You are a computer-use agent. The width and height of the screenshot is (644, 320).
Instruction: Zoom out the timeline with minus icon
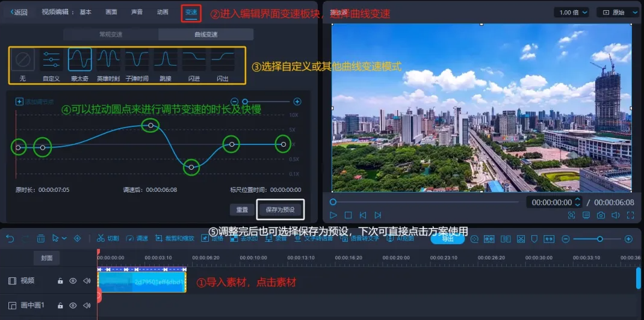pos(566,239)
